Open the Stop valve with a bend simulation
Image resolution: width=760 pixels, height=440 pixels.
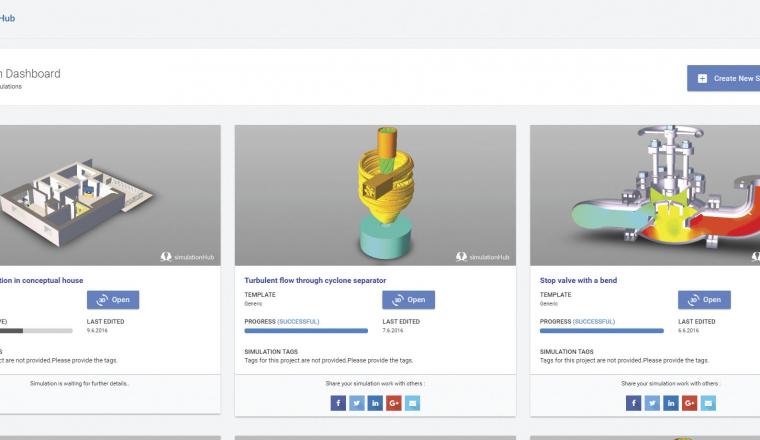[x=704, y=299]
